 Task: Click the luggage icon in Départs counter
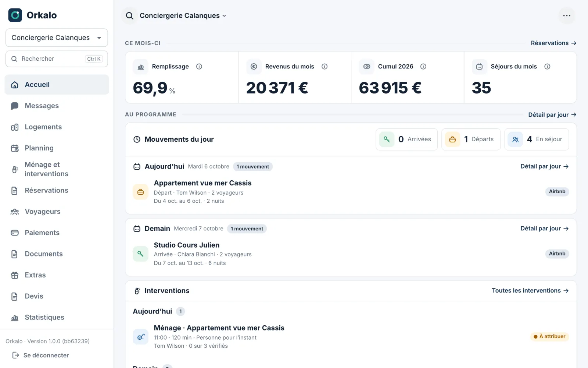pos(452,139)
